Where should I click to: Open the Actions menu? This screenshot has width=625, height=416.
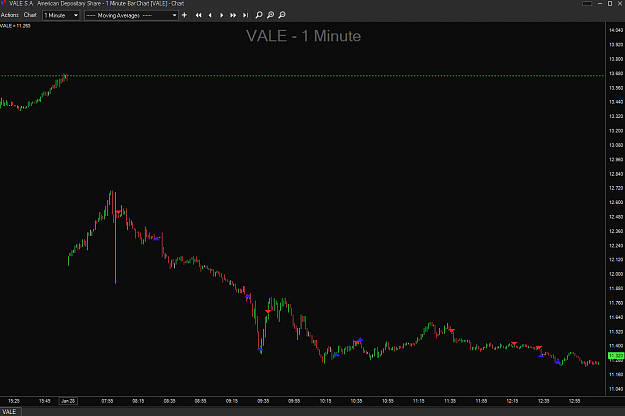click(10, 15)
